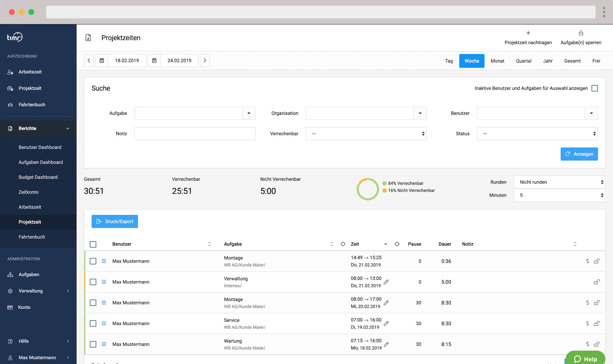Viewport: 613px width, 364px height.
Task: Switch to the Monat period tab
Action: coord(497,61)
